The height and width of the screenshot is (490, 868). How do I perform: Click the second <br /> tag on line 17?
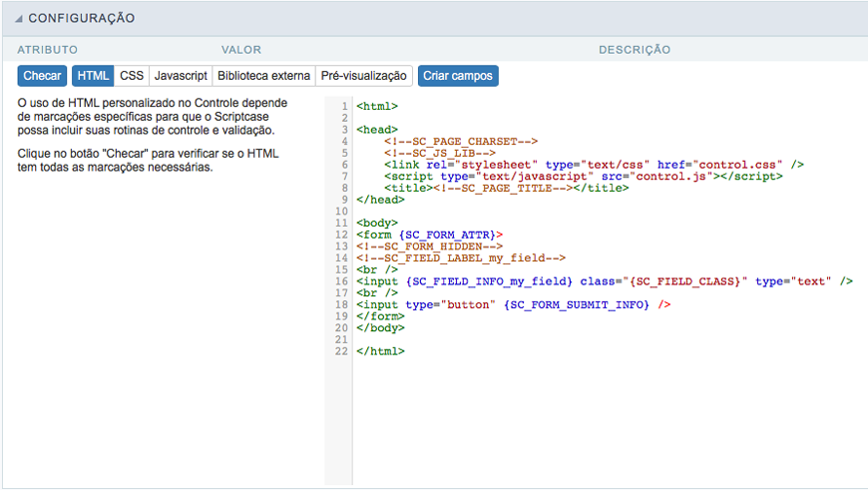click(x=377, y=292)
